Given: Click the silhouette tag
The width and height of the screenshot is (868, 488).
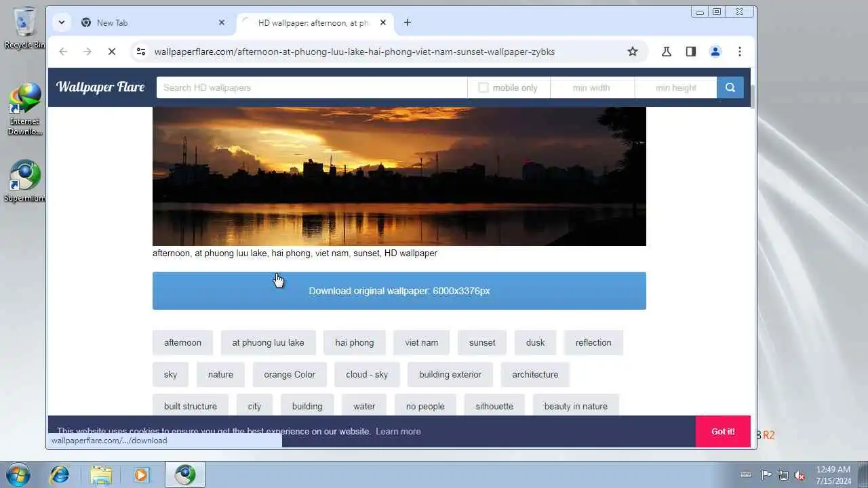Looking at the screenshot, I should click(494, 406).
